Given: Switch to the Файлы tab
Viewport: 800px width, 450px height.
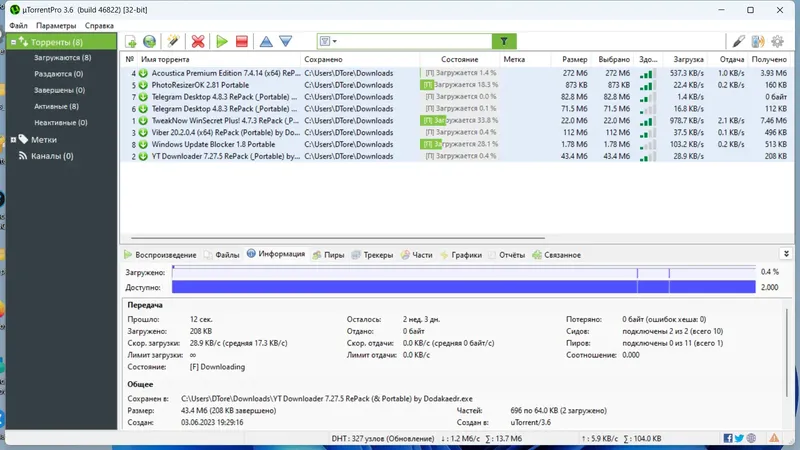Looking at the screenshot, I should (x=221, y=255).
